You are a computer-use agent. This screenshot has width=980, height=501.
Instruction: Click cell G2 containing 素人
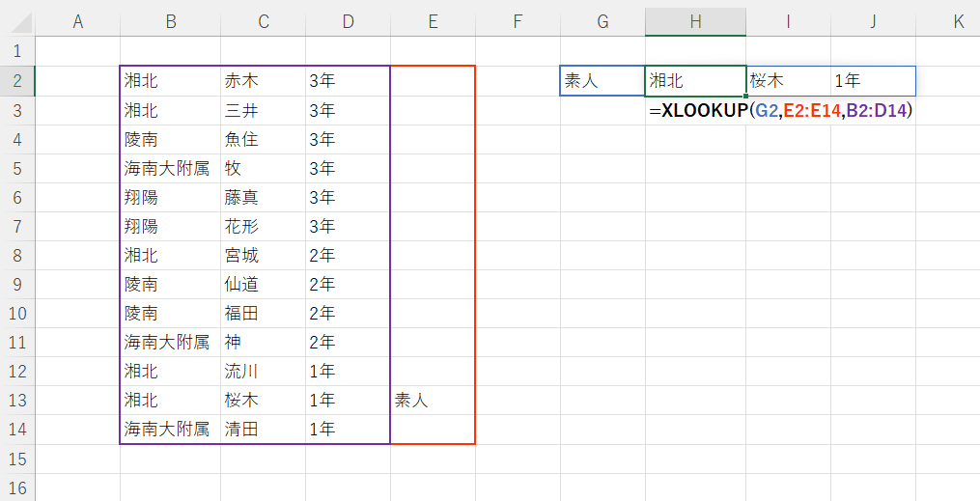tap(602, 80)
